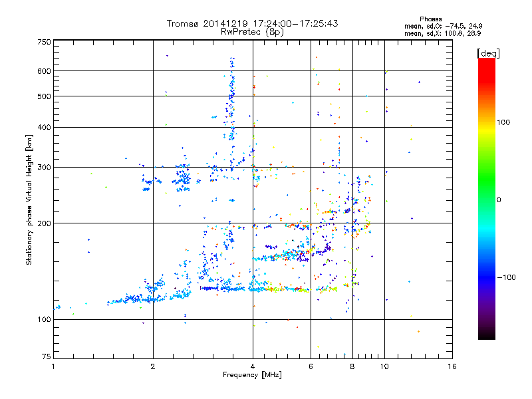
Task: Click the y-axis tick label '500'
Action: point(44,96)
